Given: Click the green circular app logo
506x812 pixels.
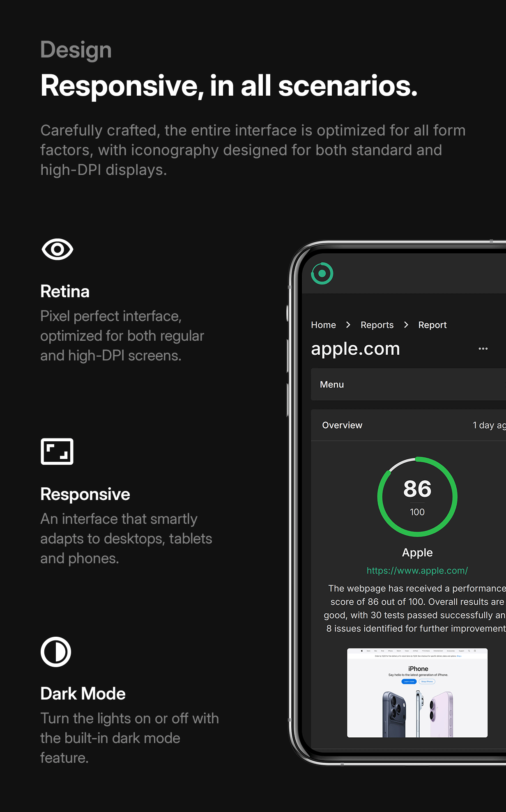Looking at the screenshot, I should [x=322, y=273].
